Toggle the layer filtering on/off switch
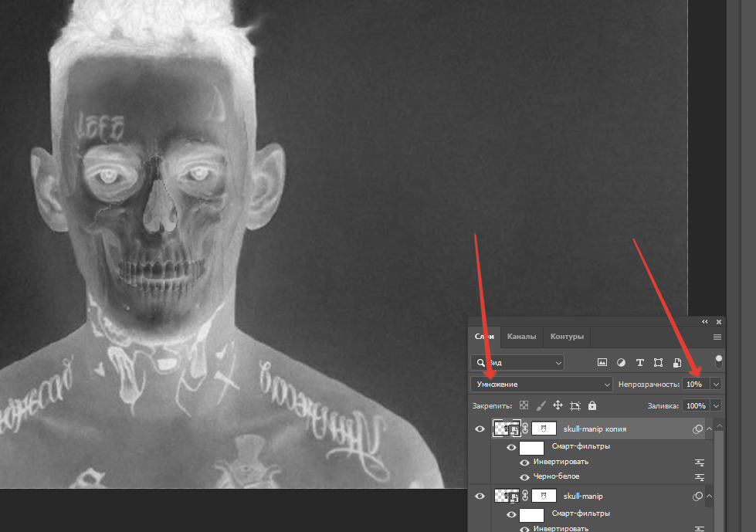The width and height of the screenshot is (756, 532). coord(718,361)
